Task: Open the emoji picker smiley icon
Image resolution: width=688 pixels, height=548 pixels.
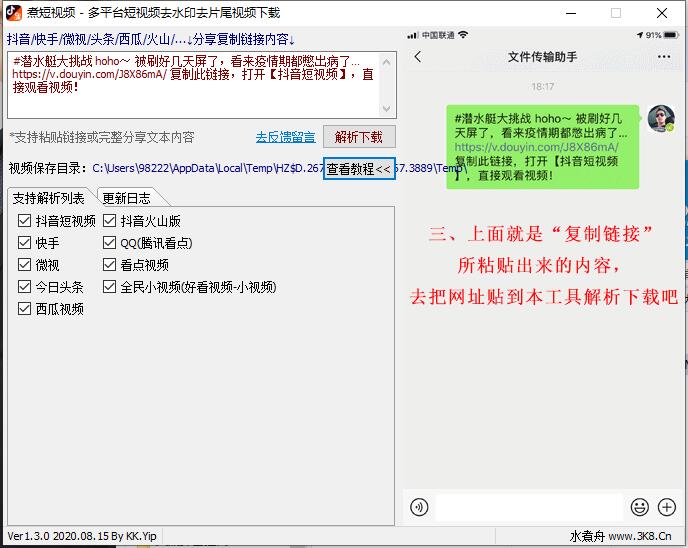Action: coord(640,507)
